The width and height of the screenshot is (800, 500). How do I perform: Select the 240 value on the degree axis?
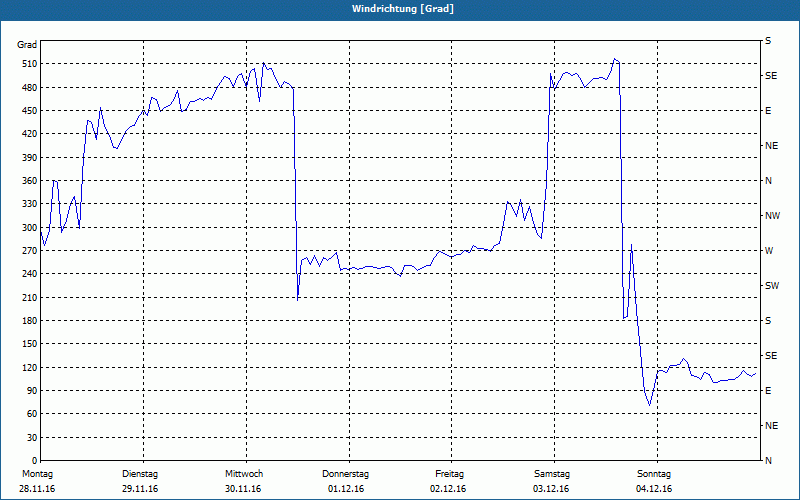tap(30, 274)
